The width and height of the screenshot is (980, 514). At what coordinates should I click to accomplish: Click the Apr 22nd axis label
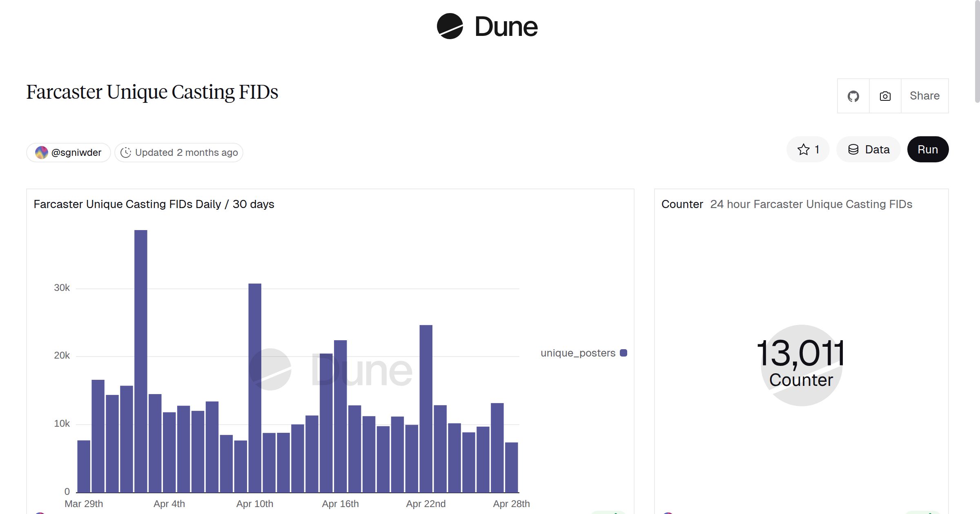(426, 504)
